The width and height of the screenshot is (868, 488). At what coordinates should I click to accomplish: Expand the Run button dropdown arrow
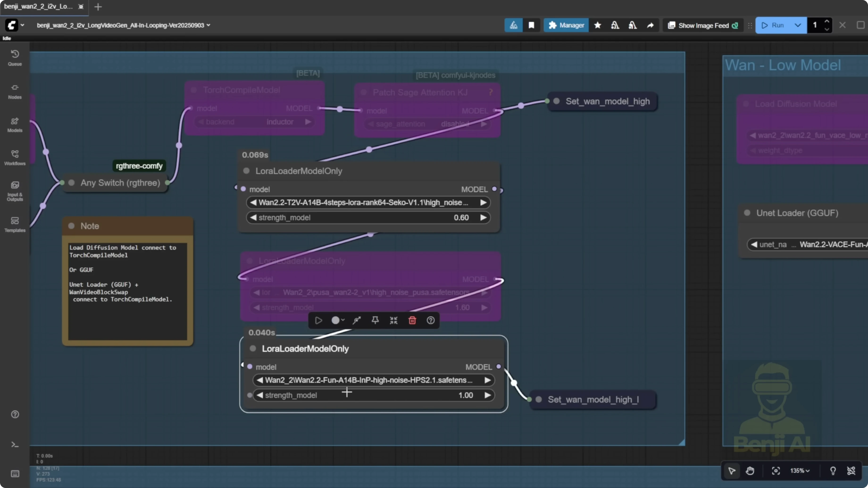click(x=797, y=25)
